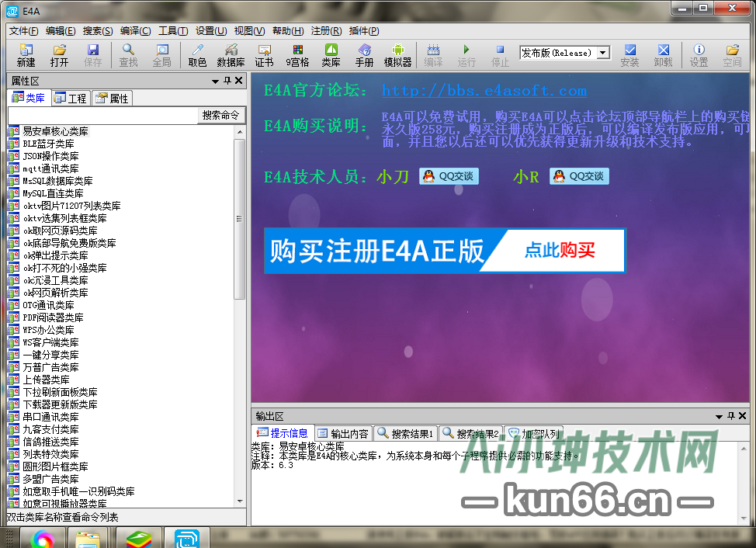Screen dimensions: 756x548
Task: Switch to the 搜索结果2 tab
Action: tap(470, 434)
